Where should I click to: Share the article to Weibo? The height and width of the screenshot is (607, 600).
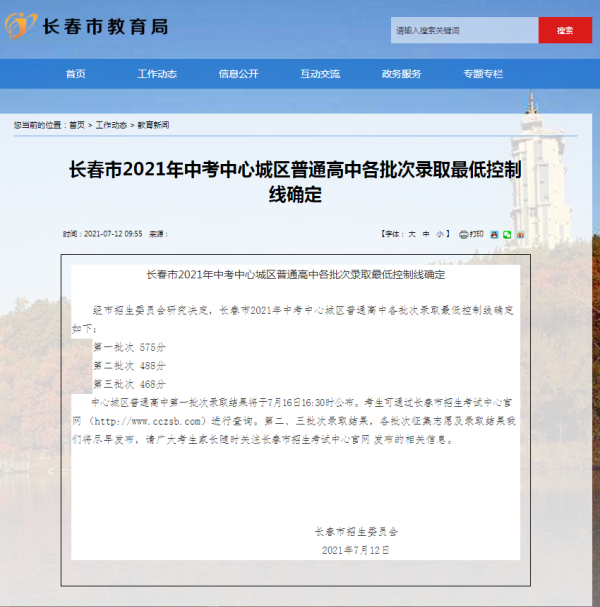pyautogui.click(x=520, y=234)
